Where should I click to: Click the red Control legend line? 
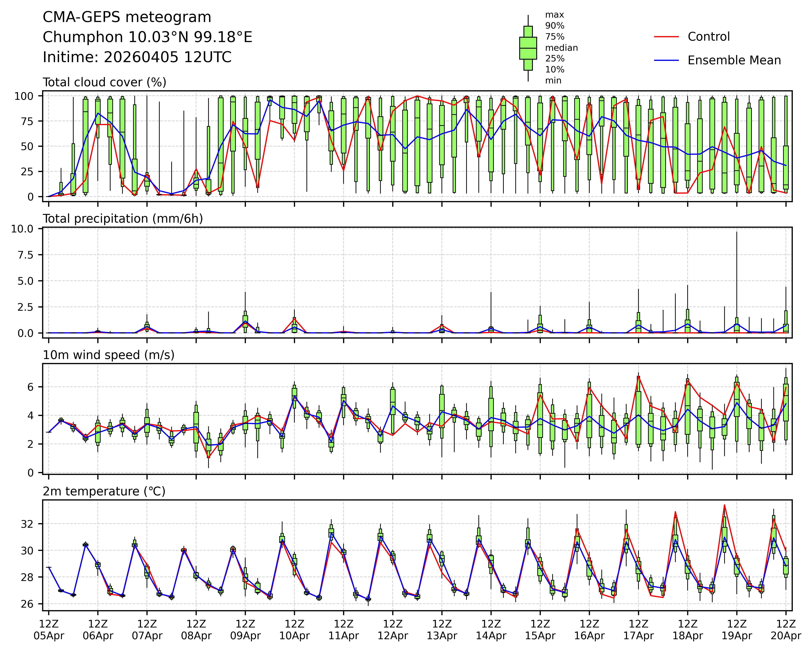666,37
